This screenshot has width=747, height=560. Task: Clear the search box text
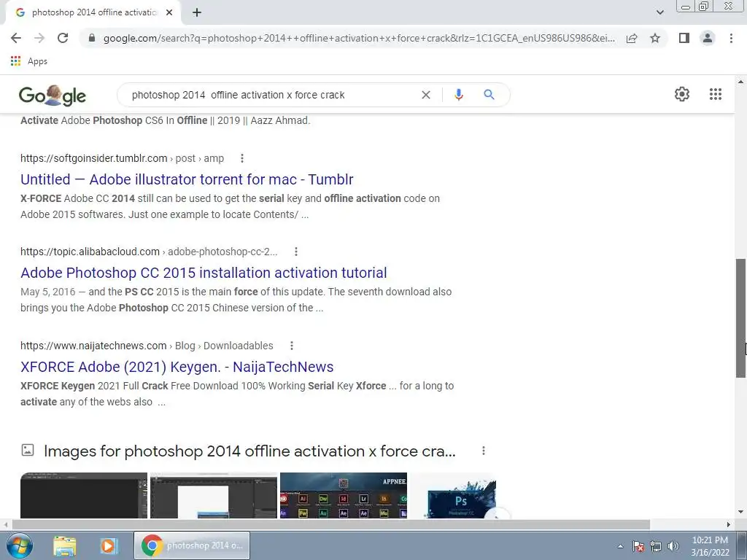426,95
